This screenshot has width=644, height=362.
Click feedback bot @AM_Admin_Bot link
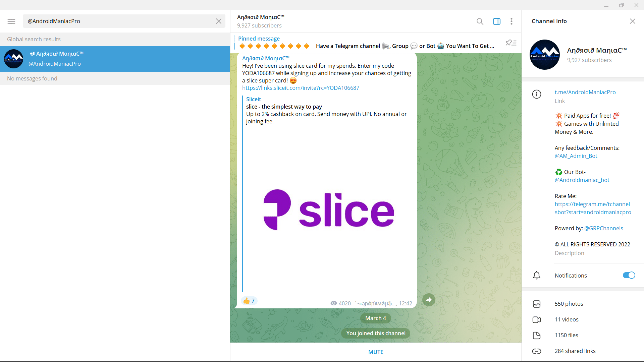click(576, 156)
